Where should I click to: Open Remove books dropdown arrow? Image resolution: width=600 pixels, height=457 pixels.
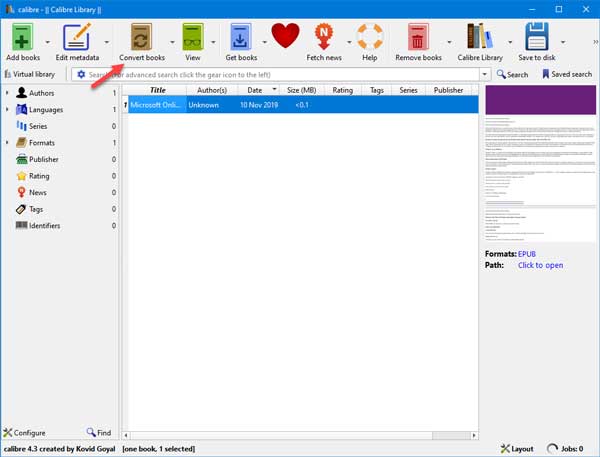tap(449, 41)
